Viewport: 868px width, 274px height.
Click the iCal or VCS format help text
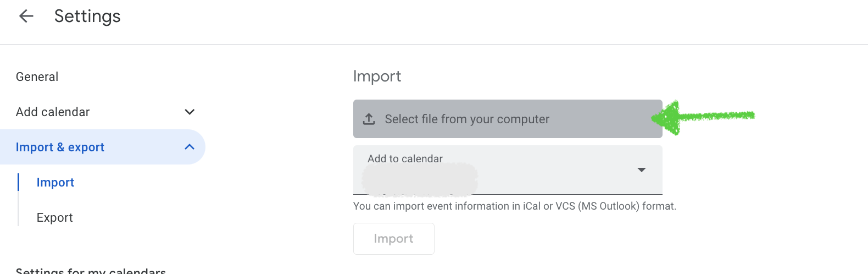(515, 206)
